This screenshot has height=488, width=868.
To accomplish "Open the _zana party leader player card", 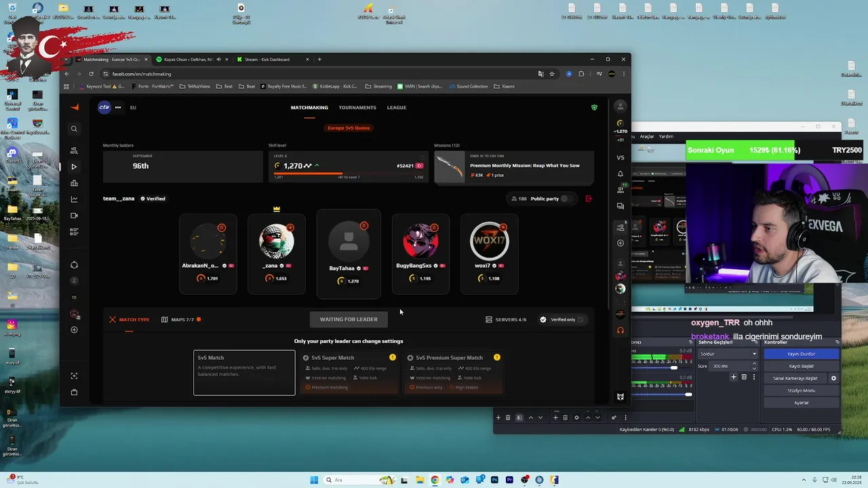I will point(276,253).
